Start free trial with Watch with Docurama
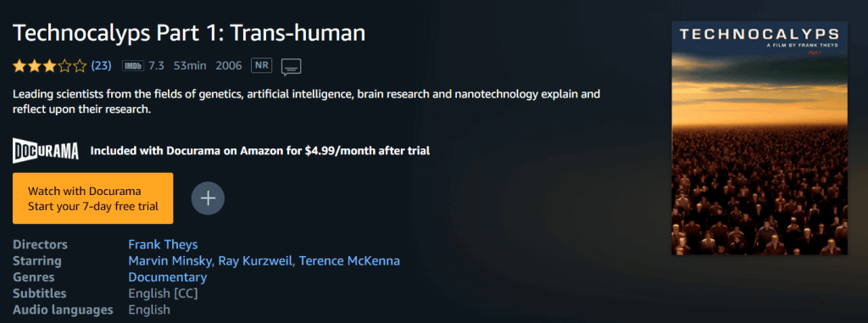The image size is (868, 323). (93, 198)
